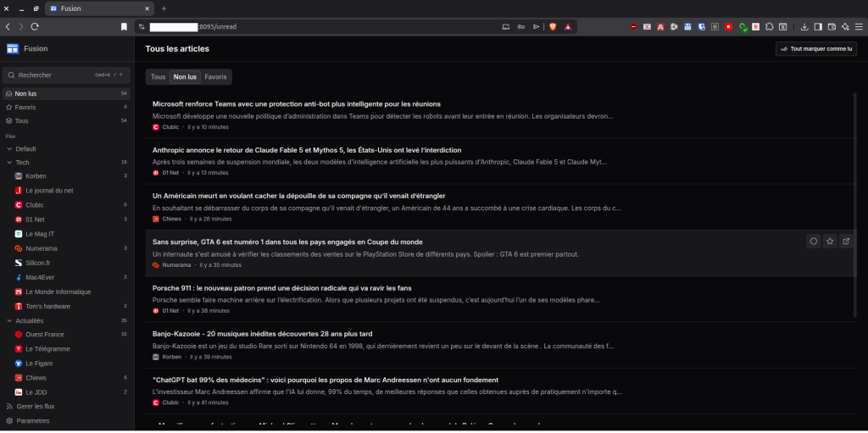Image resolution: width=868 pixels, height=433 pixels.
Task: Click the bookmark icon beside address bar
Action: (x=124, y=26)
